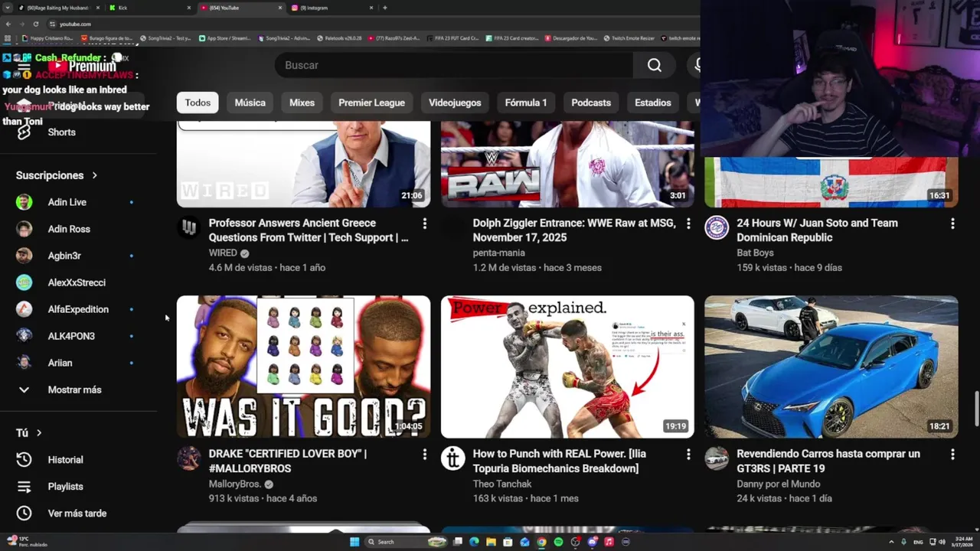The image size is (980, 551).
Task: Open video title Professor Answers Ancient Greece Questions
Action: click(x=309, y=230)
